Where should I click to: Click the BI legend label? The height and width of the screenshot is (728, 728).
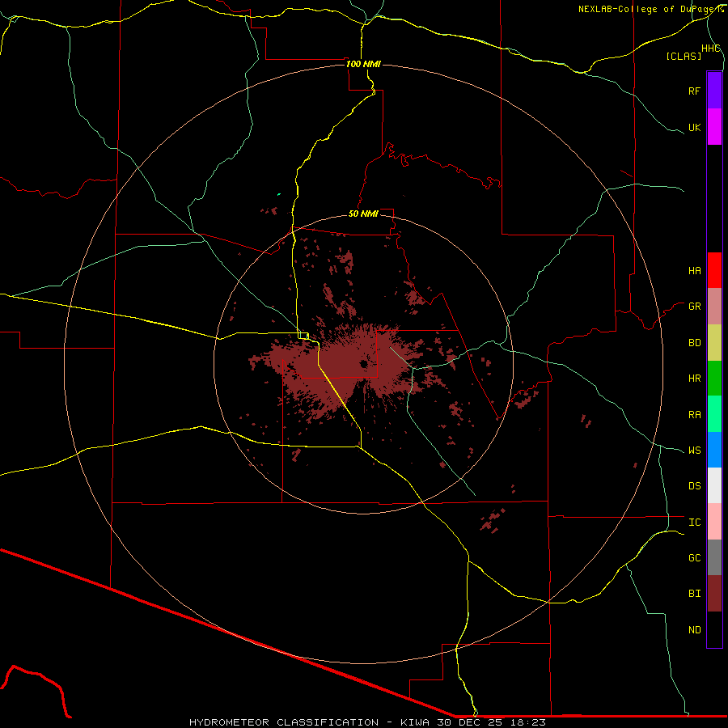[694, 594]
